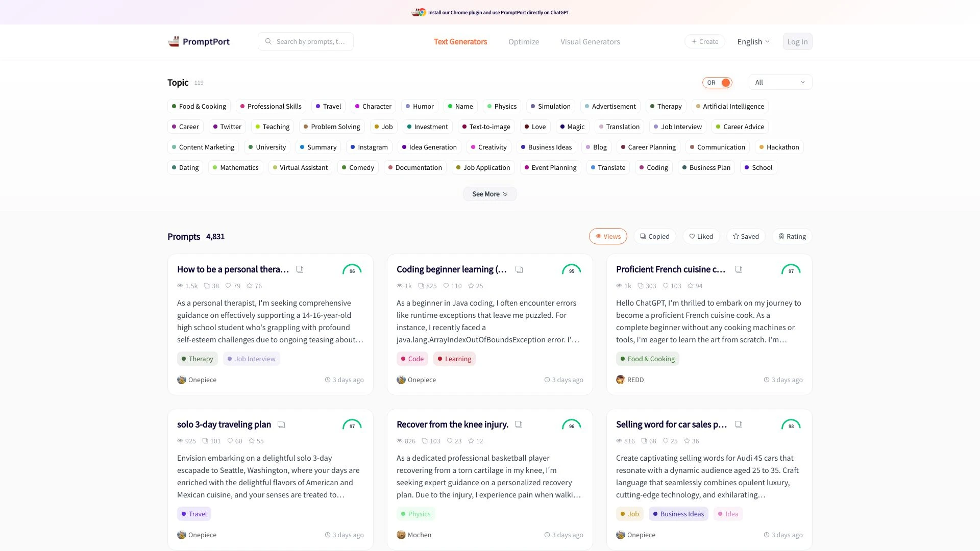
Task: Select the Text Generators tab
Action: (460, 41)
